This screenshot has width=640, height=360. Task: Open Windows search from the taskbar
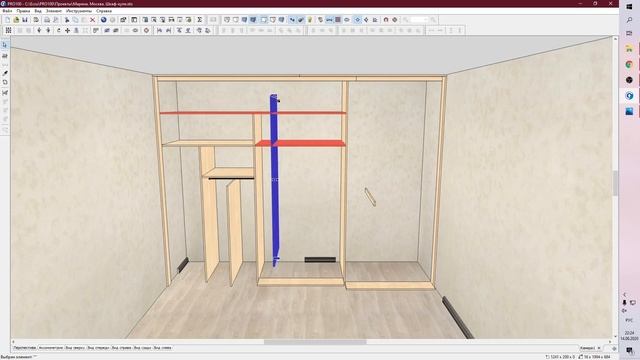pos(629,20)
